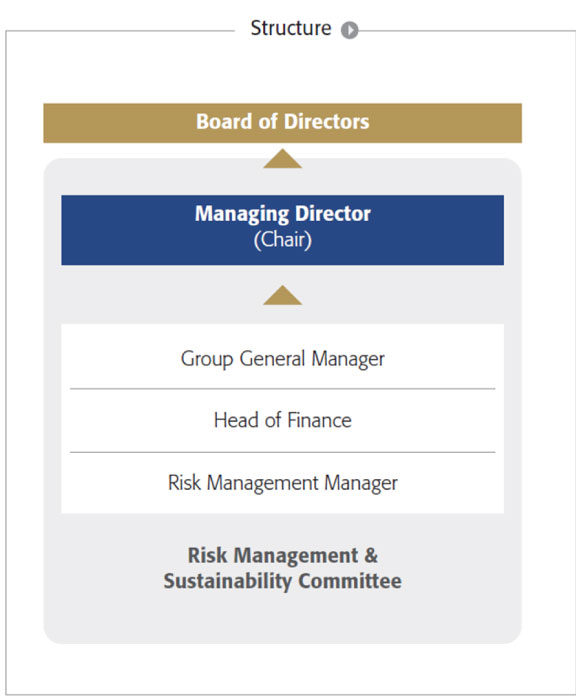
Task: Click the divider line below Group General Manager
Action: pyautogui.click(x=283, y=389)
